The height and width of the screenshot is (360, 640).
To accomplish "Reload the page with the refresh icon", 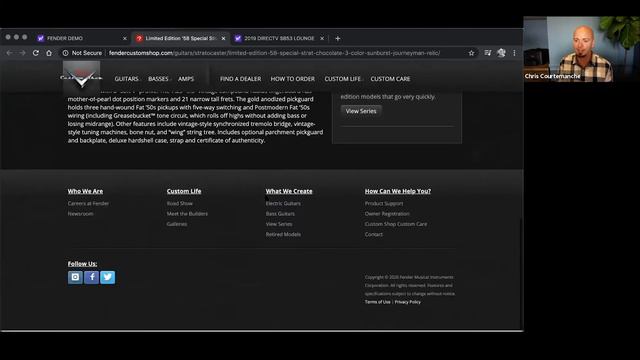I will (36, 53).
